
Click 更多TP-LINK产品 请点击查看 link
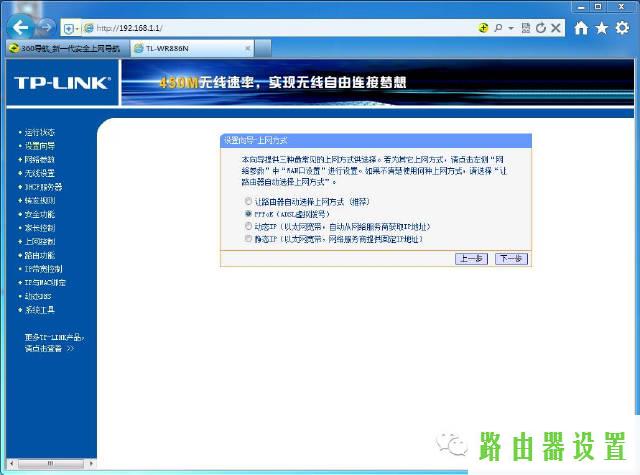pos(54,343)
